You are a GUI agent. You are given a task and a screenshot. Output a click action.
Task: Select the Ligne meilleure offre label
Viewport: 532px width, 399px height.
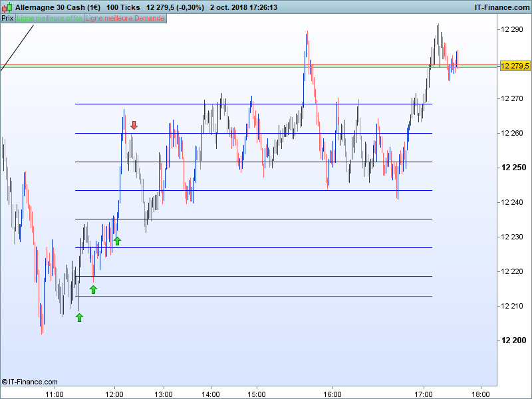click(x=49, y=19)
